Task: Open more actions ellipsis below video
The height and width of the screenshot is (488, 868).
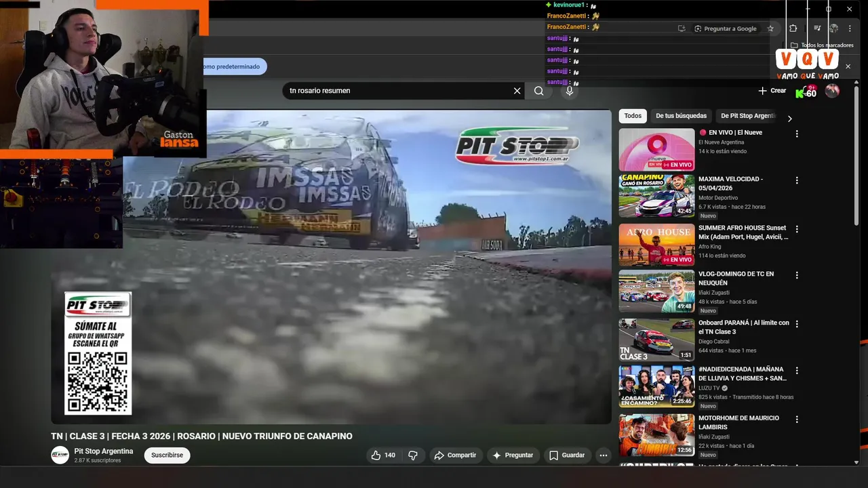Action: (603, 455)
